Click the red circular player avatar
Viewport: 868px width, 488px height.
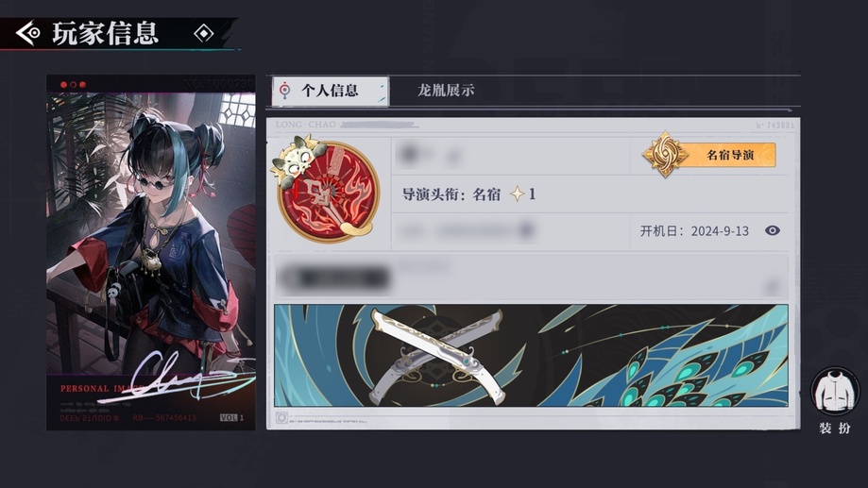click(327, 191)
